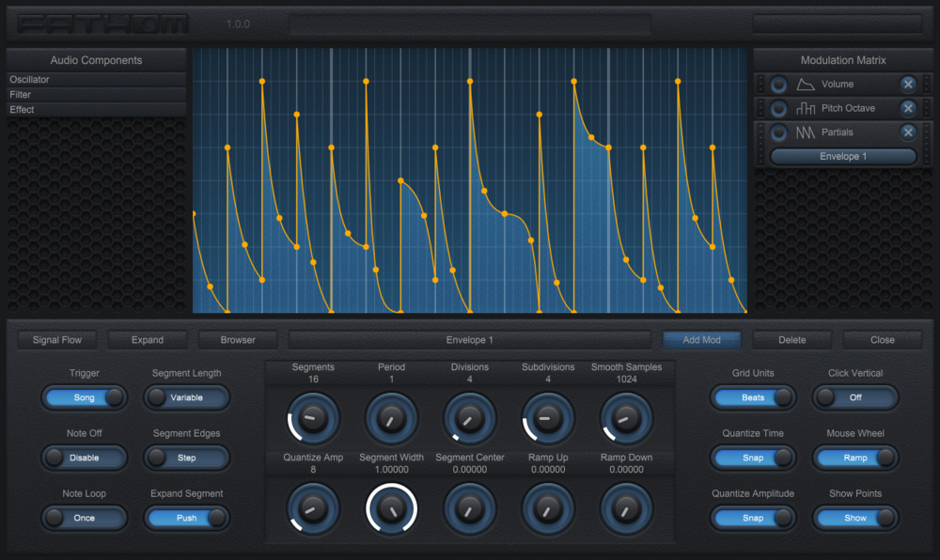Delete the Partials modulation with X
Screen dimensions: 940x560
pos(907,132)
